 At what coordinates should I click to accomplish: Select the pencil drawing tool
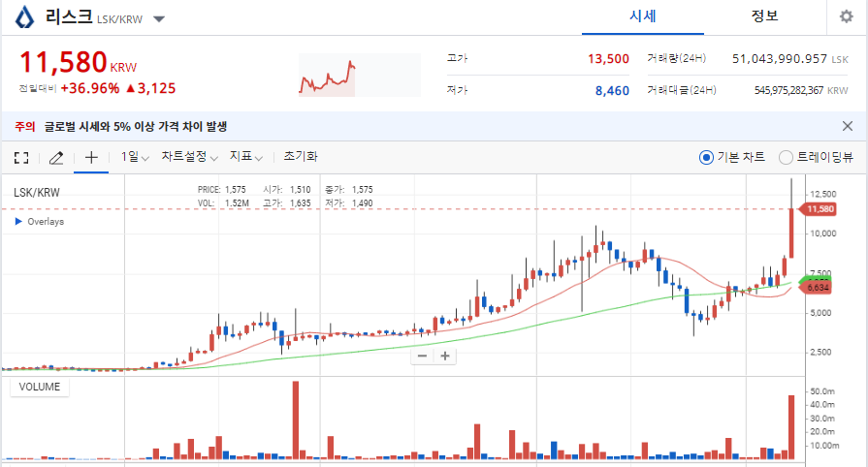tap(56, 158)
